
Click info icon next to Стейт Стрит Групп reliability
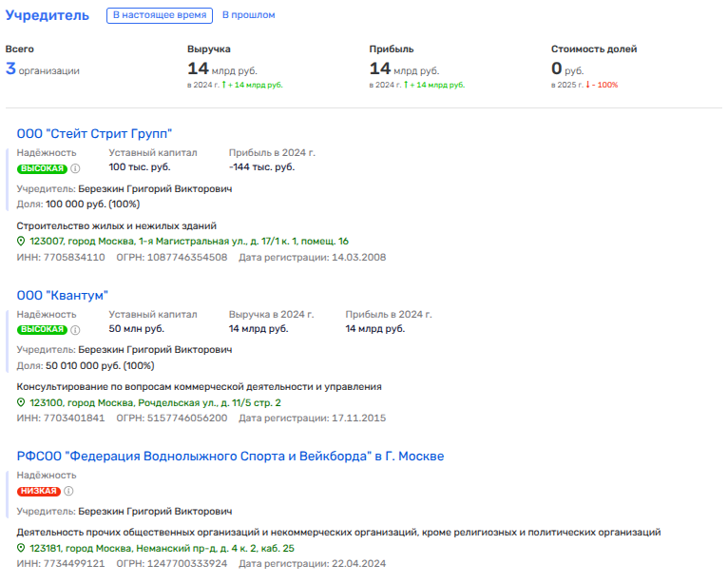(x=76, y=168)
